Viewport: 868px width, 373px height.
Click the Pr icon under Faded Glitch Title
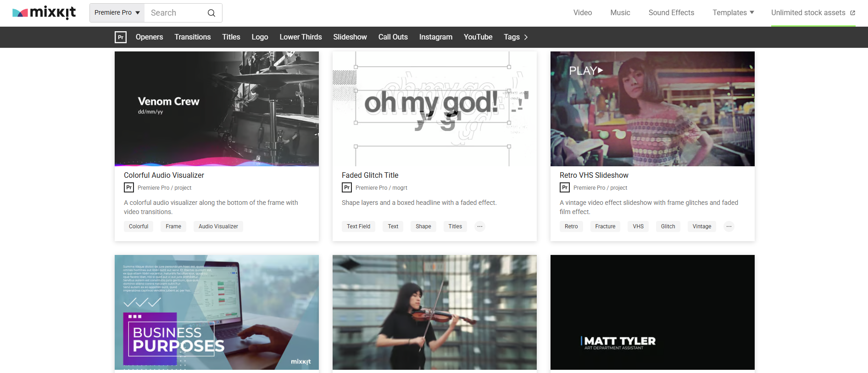tap(347, 187)
